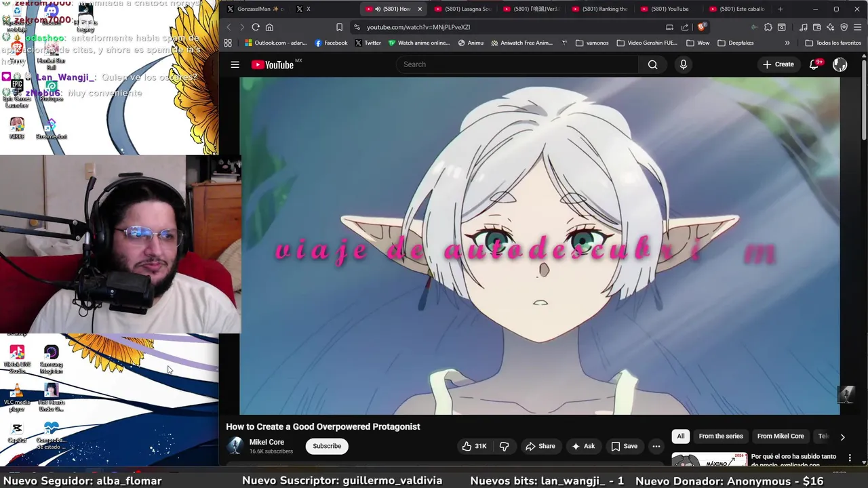Open the YouTube guide hamburger menu

click(x=235, y=64)
